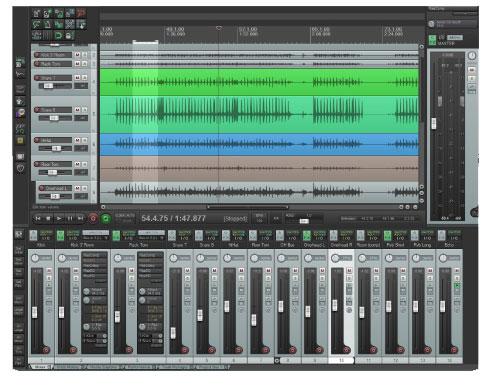Image resolution: width=486 pixels, height=379 pixels.
Task: Open input dropdown of Kick 2 Room mixer strip
Action: (x=96, y=238)
